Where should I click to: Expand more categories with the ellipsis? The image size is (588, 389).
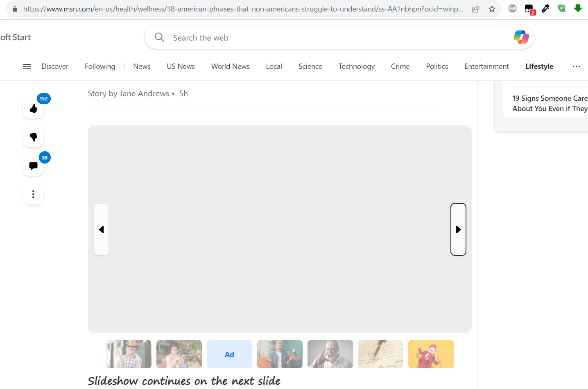tap(576, 66)
